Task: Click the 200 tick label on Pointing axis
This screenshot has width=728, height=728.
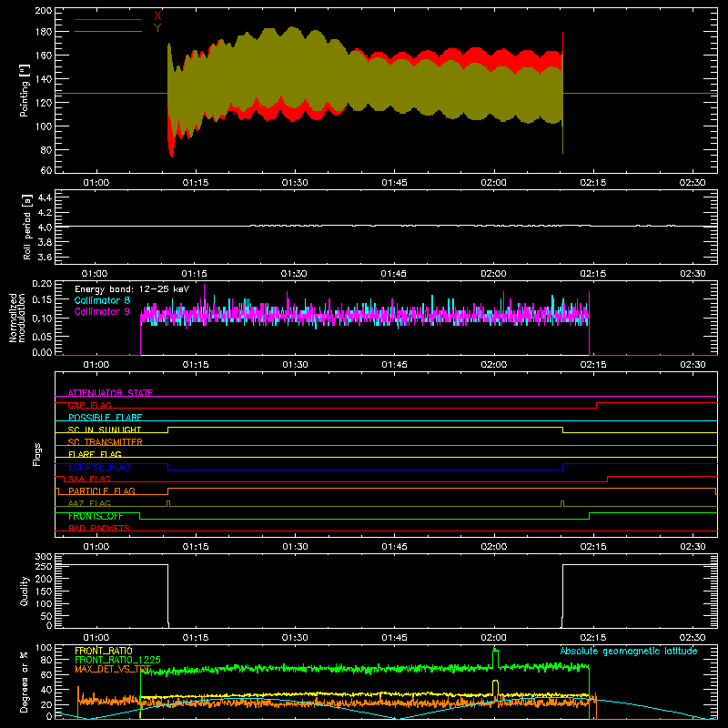Action: pyautogui.click(x=44, y=10)
